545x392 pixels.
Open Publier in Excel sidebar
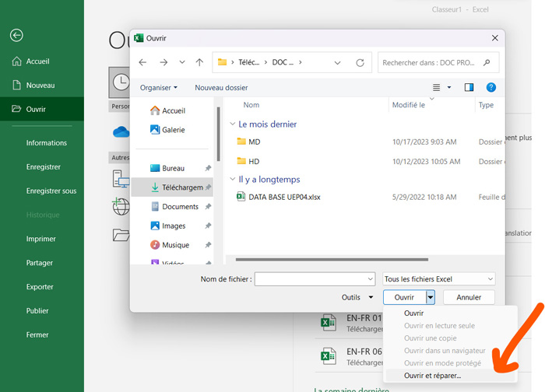pyautogui.click(x=37, y=311)
